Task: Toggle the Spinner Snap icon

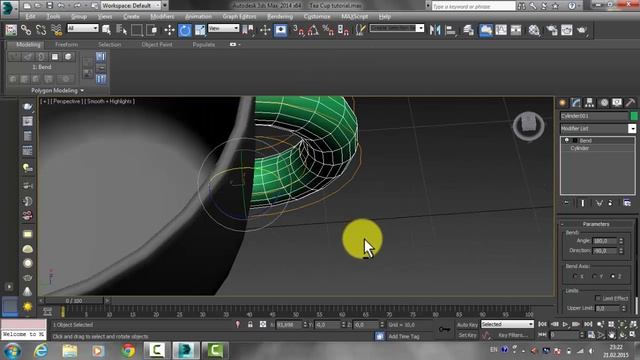Action: point(343,30)
